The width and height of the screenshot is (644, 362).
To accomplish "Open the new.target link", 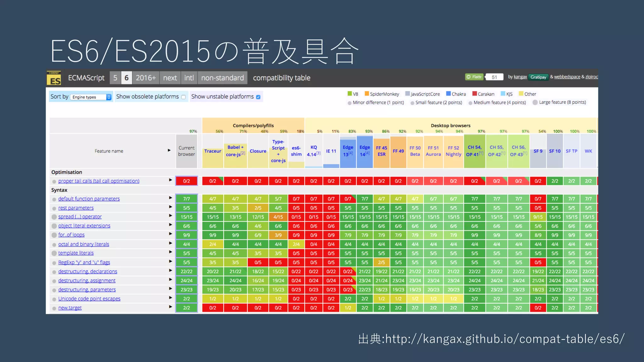I will tap(70, 308).
